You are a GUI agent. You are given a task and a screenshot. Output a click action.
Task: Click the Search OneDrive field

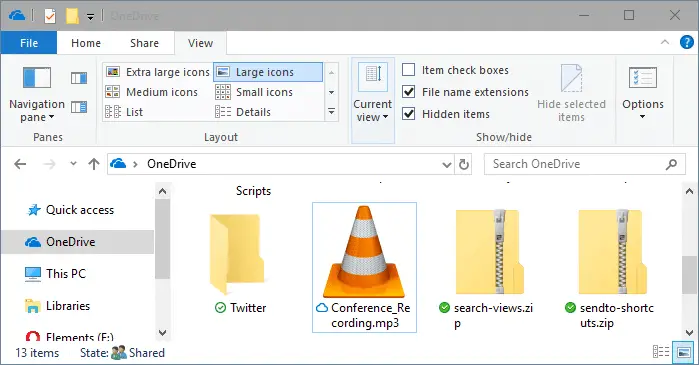click(x=585, y=164)
